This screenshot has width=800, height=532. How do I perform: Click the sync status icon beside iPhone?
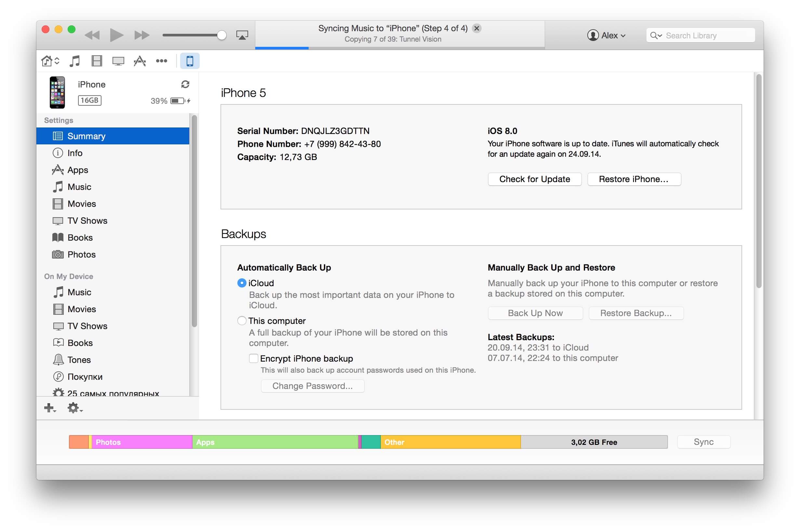(x=185, y=84)
